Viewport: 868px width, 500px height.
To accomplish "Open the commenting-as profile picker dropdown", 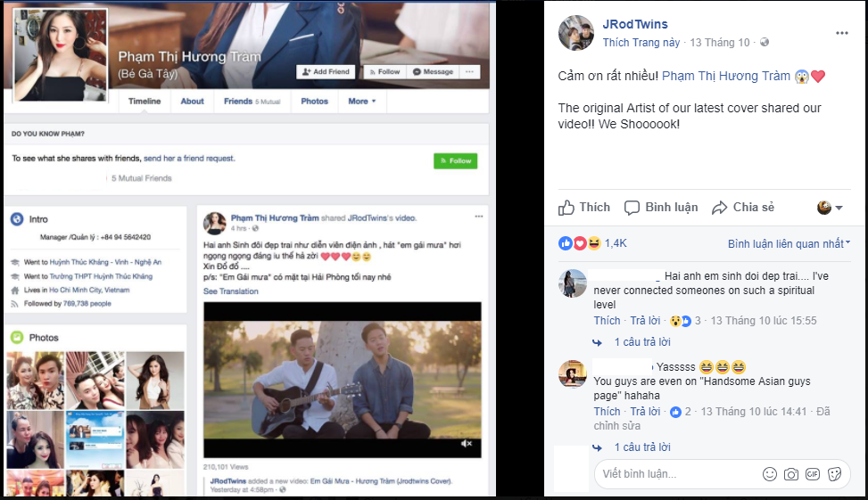I will [830, 208].
